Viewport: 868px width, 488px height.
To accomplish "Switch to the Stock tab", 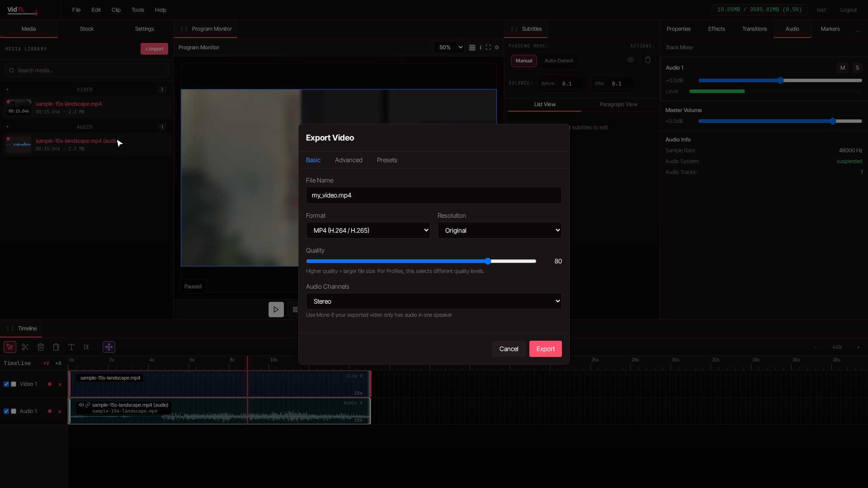I will [x=87, y=29].
